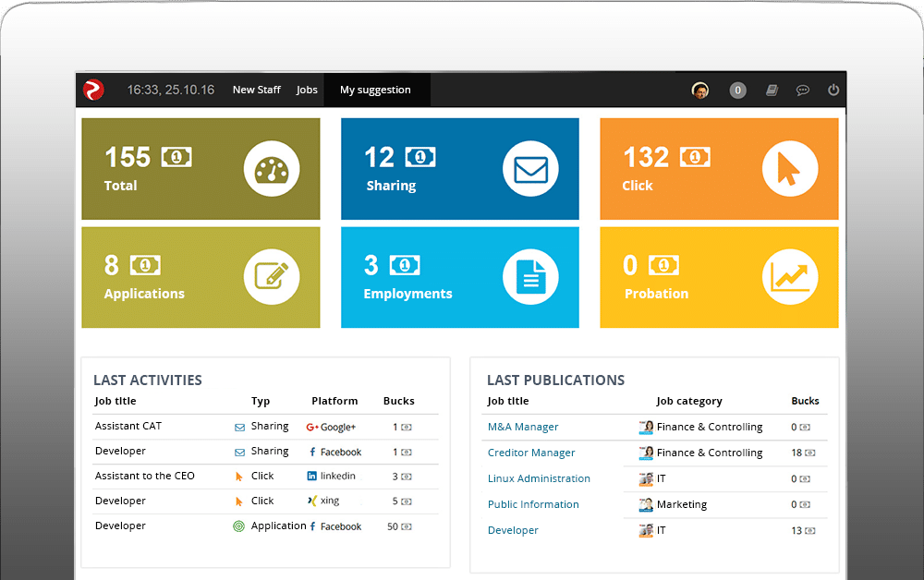
Task: Click the Marketing category text
Action: (682, 504)
